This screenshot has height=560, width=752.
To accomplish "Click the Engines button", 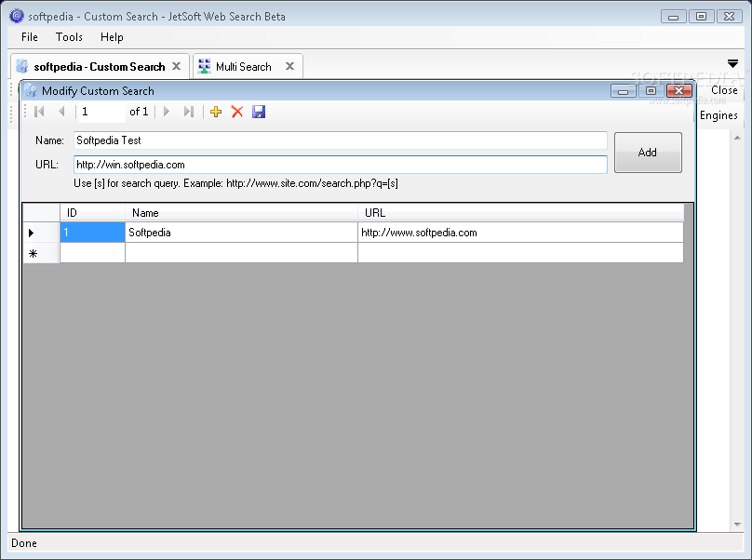I will click(718, 115).
